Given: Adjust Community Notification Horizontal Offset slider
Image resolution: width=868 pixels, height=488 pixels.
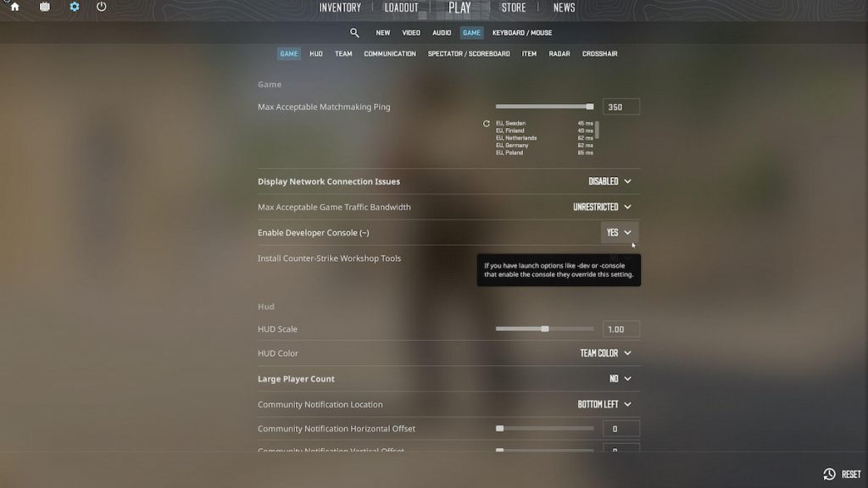Looking at the screenshot, I should [x=545, y=428].
